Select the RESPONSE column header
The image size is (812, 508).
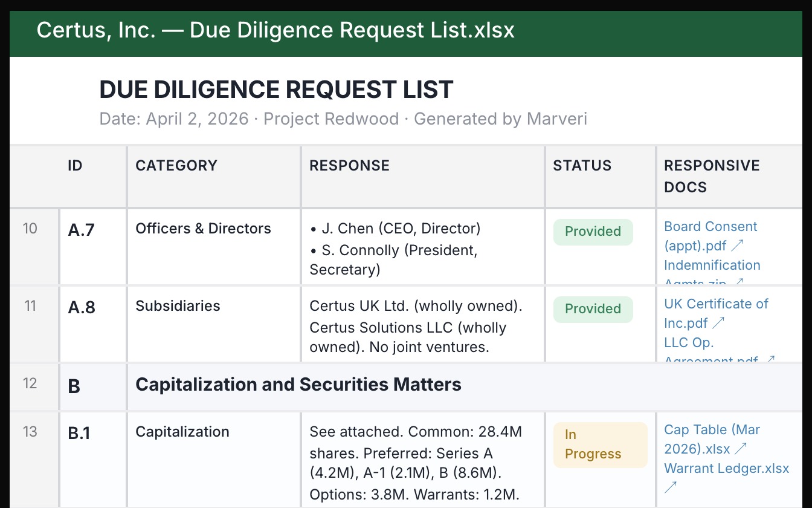pos(423,177)
